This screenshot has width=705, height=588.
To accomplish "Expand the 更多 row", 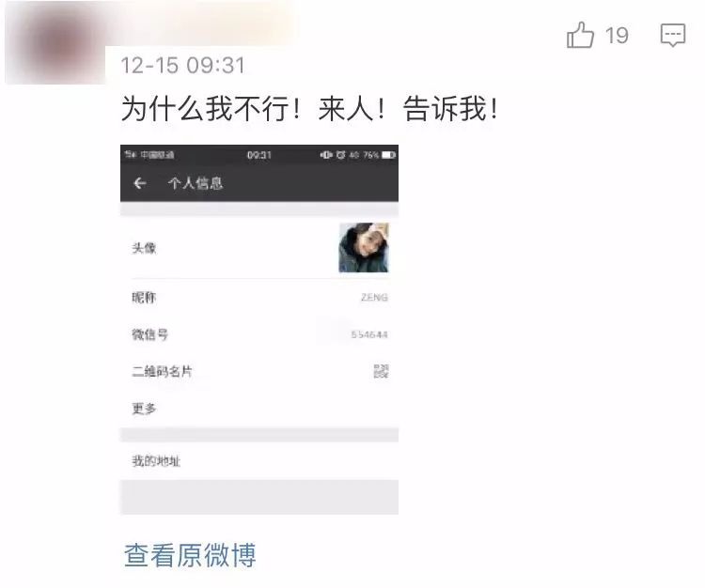I will coord(259,409).
